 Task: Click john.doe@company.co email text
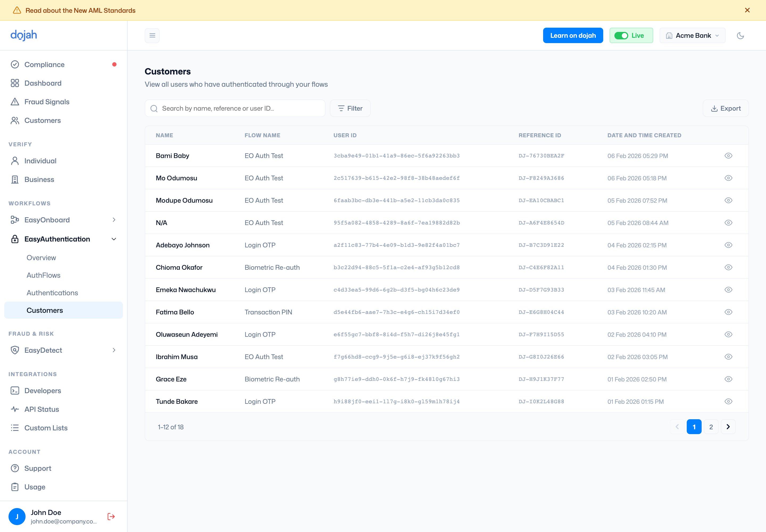pyautogui.click(x=64, y=521)
